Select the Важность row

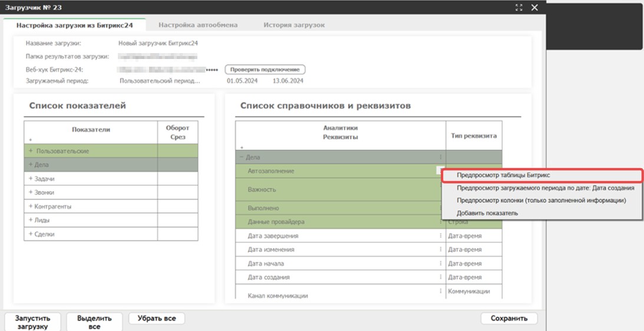tap(341, 189)
